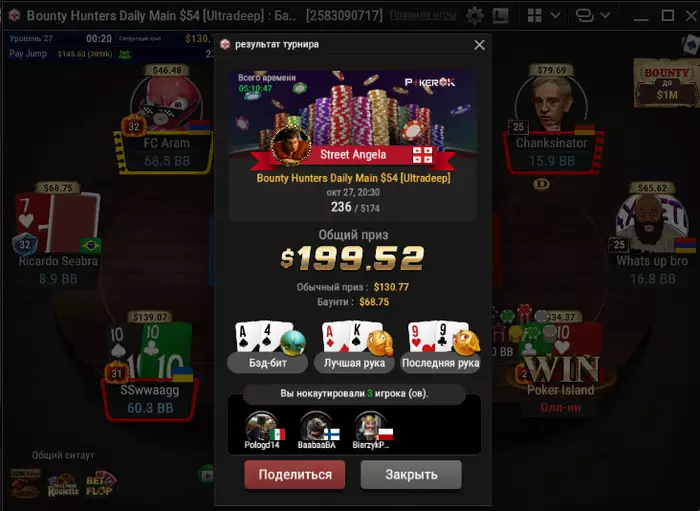Image resolution: width=700 pixels, height=511 pixels.
Task: Click the Закрыть button
Action: 411,474
